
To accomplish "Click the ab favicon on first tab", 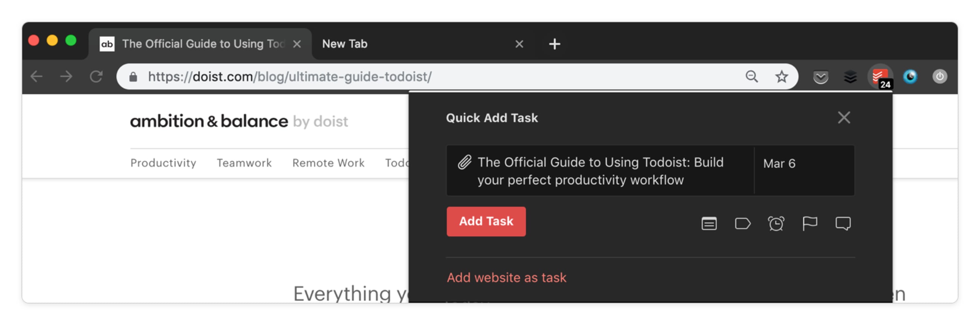I will [x=107, y=44].
